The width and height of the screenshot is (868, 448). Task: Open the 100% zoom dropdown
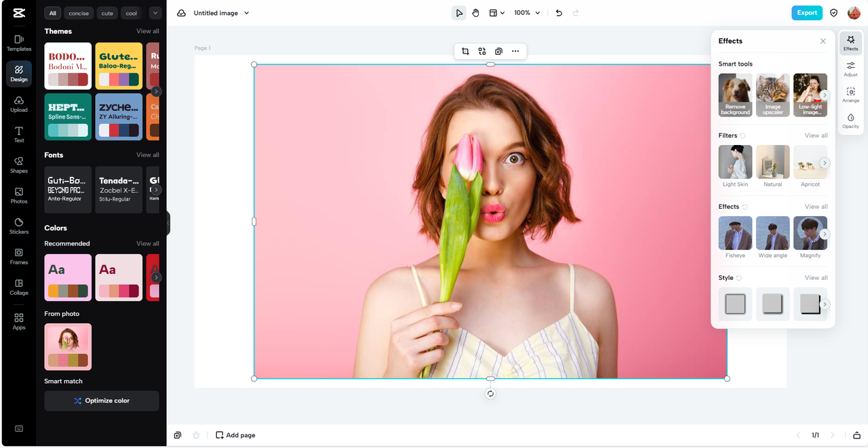[527, 13]
